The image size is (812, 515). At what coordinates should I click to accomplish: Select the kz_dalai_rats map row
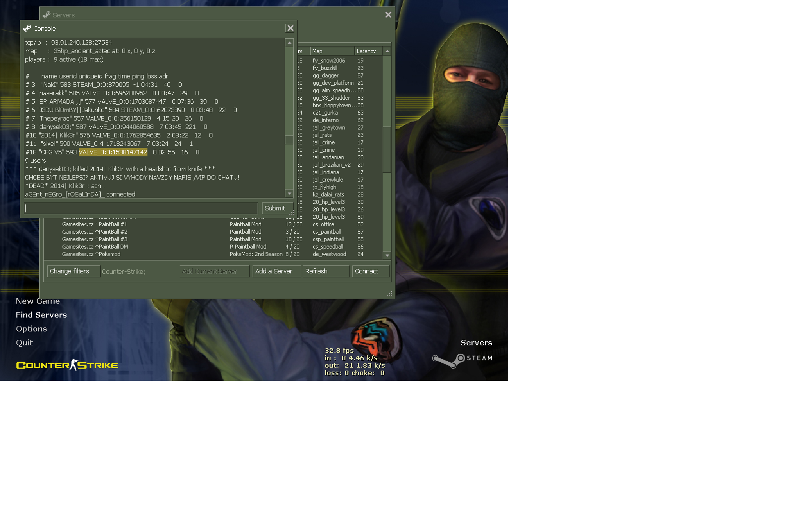pyautogui.click(x=339, y=194)
